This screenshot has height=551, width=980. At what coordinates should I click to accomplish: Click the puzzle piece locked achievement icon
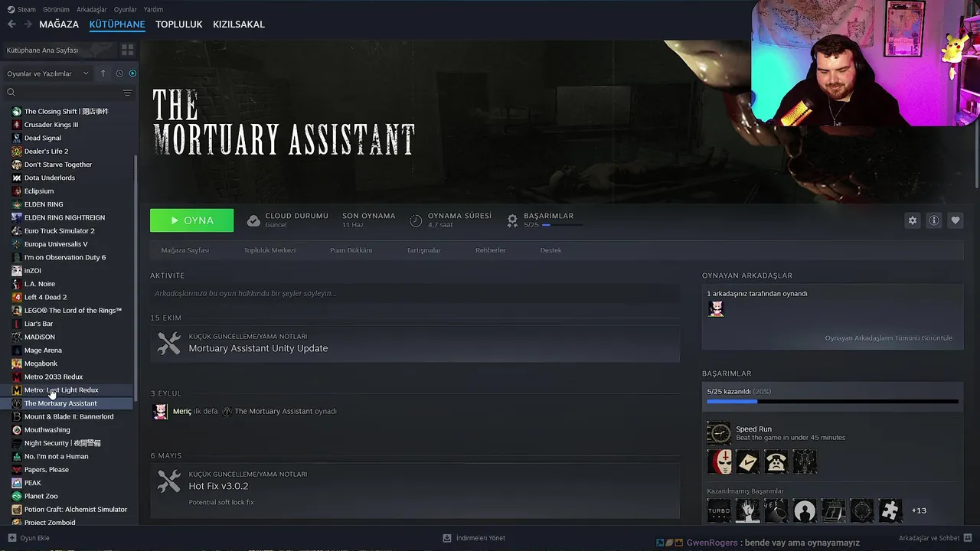[x=890, y=510]
